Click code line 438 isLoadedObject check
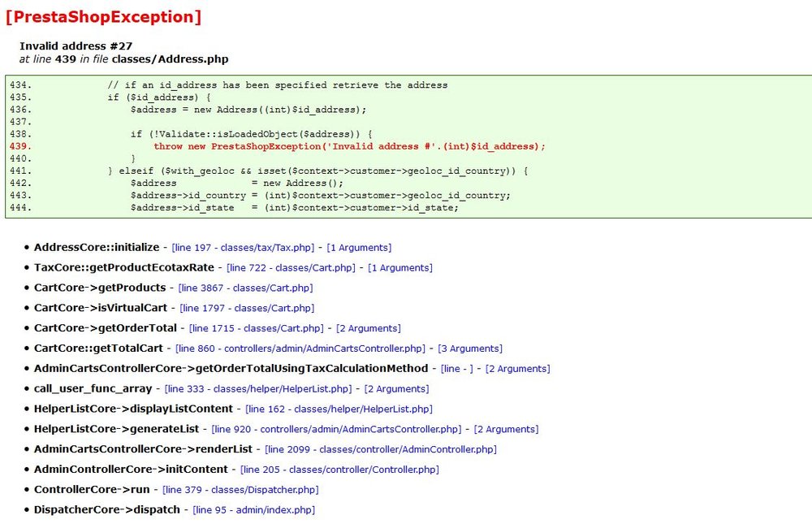 point(252,134)
